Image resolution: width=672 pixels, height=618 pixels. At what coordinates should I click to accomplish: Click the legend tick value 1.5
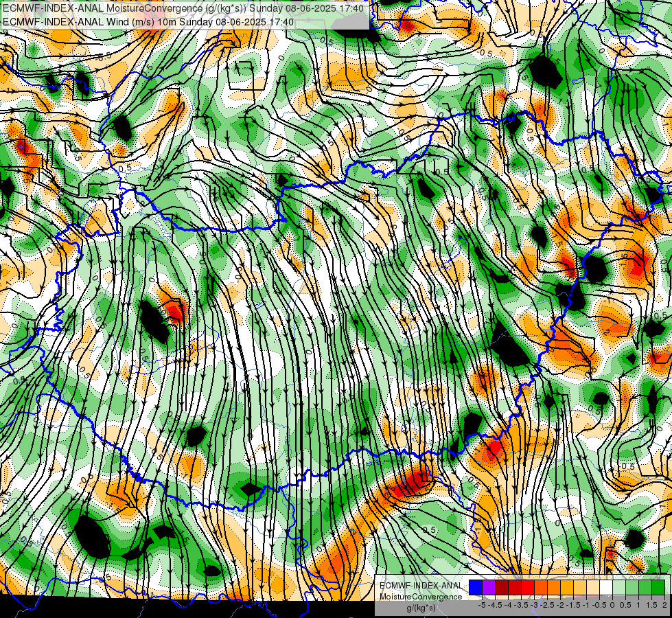tap(651, 605)
